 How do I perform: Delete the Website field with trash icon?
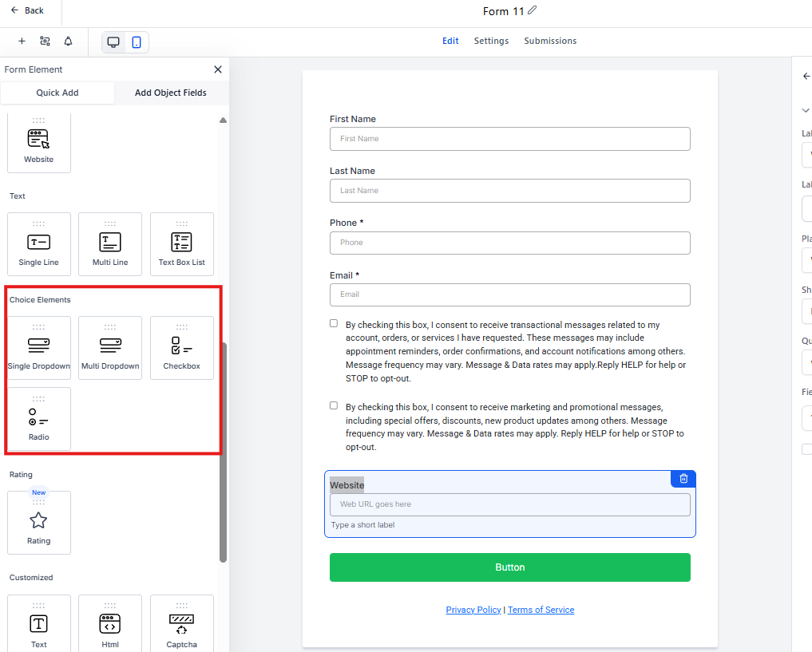[x=683, y=479]
